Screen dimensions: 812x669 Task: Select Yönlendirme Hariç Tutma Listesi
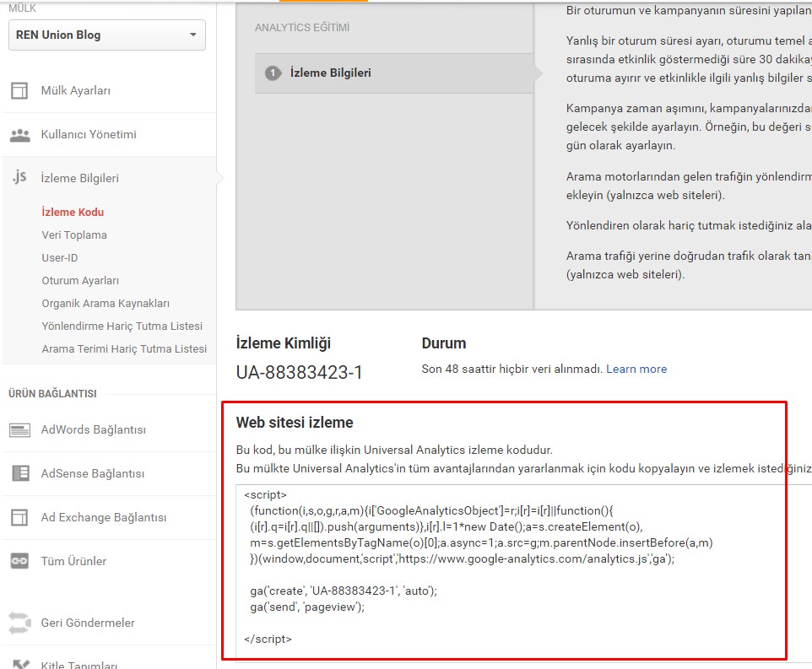(122, 326)
